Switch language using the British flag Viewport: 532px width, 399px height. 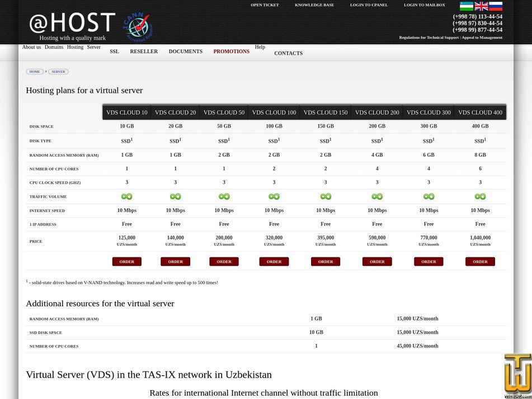pos(480,6)
